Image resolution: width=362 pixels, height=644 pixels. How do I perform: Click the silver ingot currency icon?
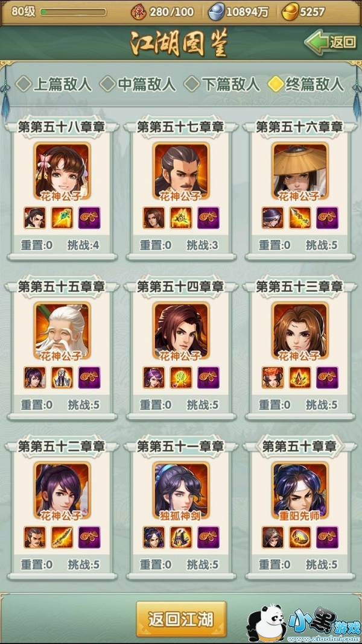click(x=217, y=12)
